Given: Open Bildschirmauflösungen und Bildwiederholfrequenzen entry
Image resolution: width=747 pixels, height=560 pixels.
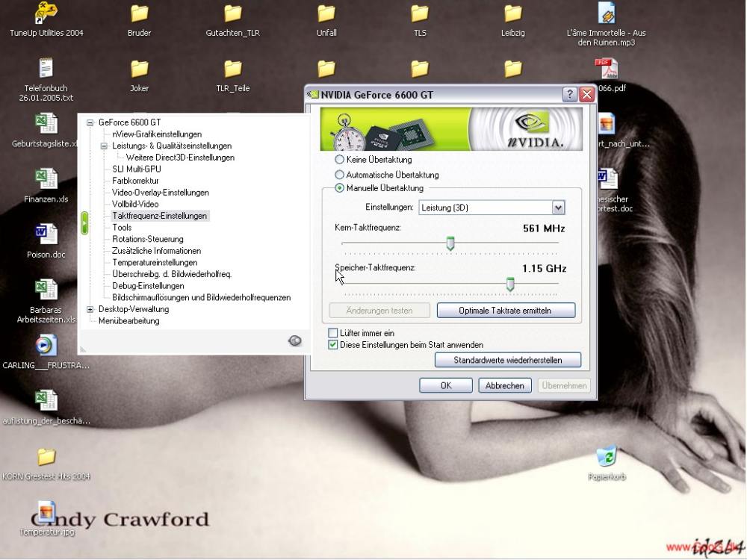Looking at the screenshot, I should 201,298.
